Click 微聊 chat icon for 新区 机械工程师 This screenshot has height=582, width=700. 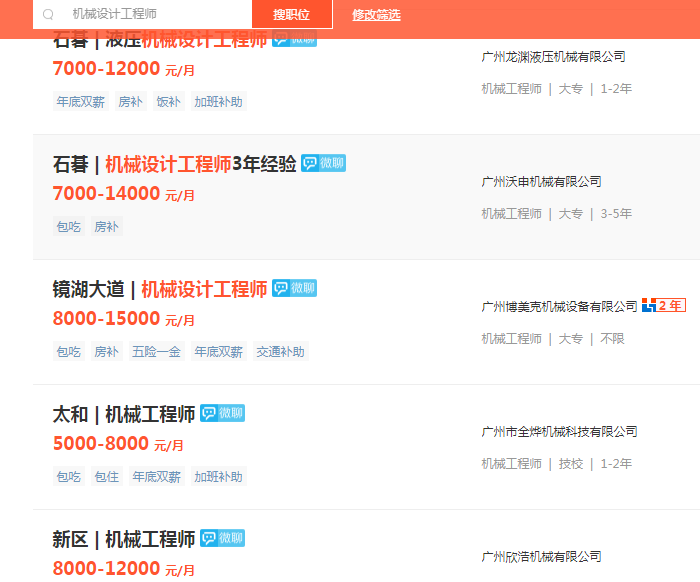pyautogui.click(x=222, y=538)
